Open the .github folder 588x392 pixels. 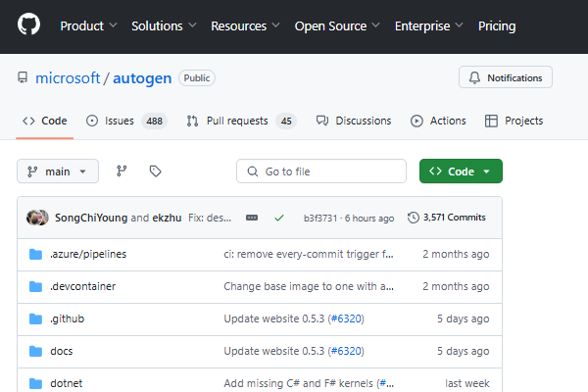click(x=68, y=318)
